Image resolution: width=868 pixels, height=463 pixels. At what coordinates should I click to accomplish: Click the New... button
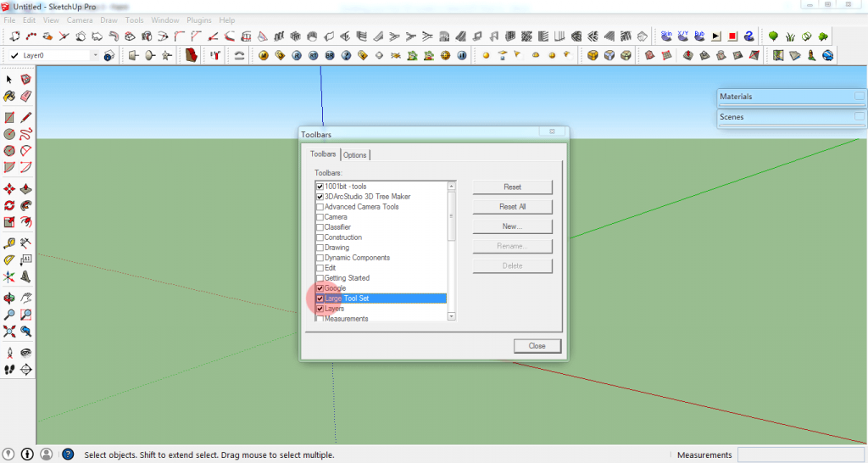click(512, 226)
